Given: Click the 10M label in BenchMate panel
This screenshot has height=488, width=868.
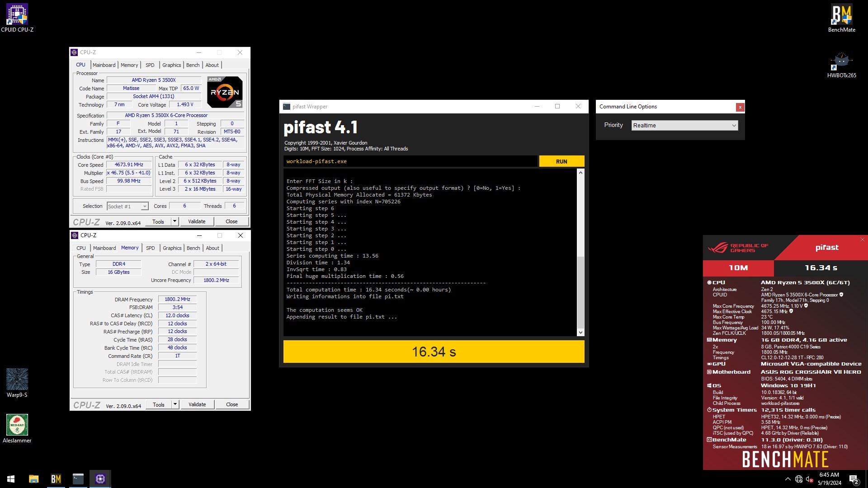Looking at the screenshot, I should coord(738,267).
